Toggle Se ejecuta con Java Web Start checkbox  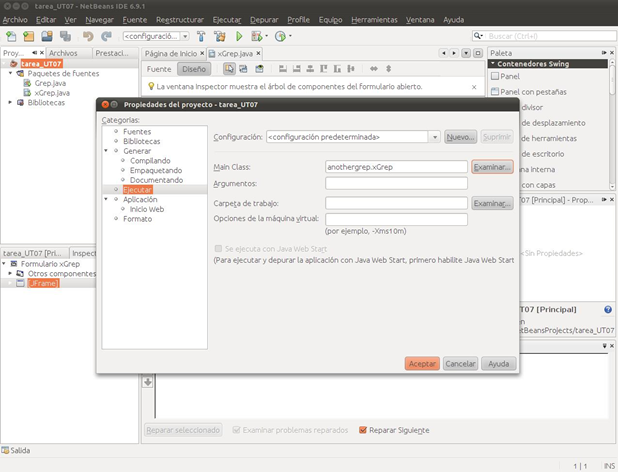[218, 249]
